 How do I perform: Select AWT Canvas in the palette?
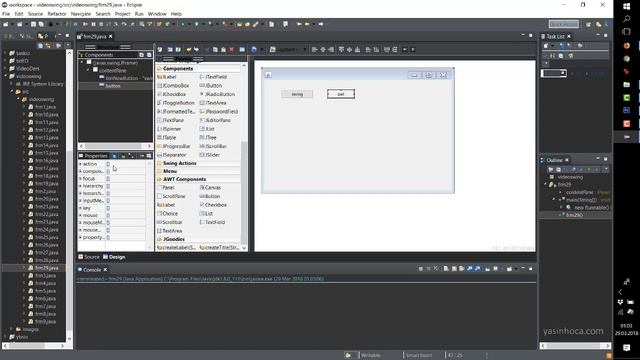[210, 187]
